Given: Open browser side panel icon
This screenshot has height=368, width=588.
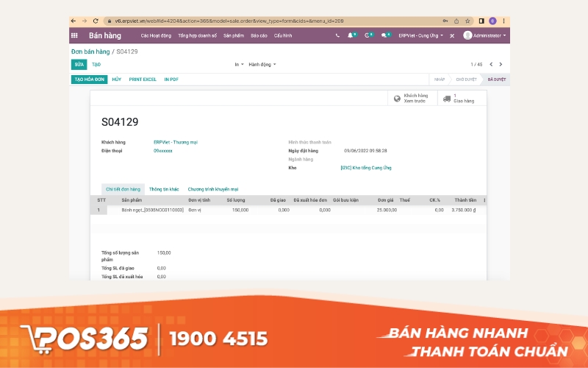Looking at the screenshot, I should tap(481, 21).
